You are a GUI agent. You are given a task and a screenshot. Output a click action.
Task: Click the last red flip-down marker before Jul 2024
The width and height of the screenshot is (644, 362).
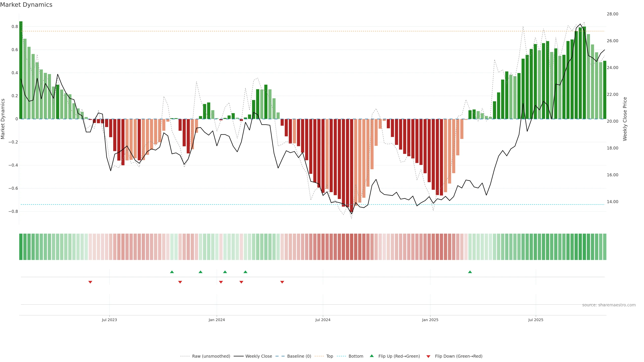point(282,282)
